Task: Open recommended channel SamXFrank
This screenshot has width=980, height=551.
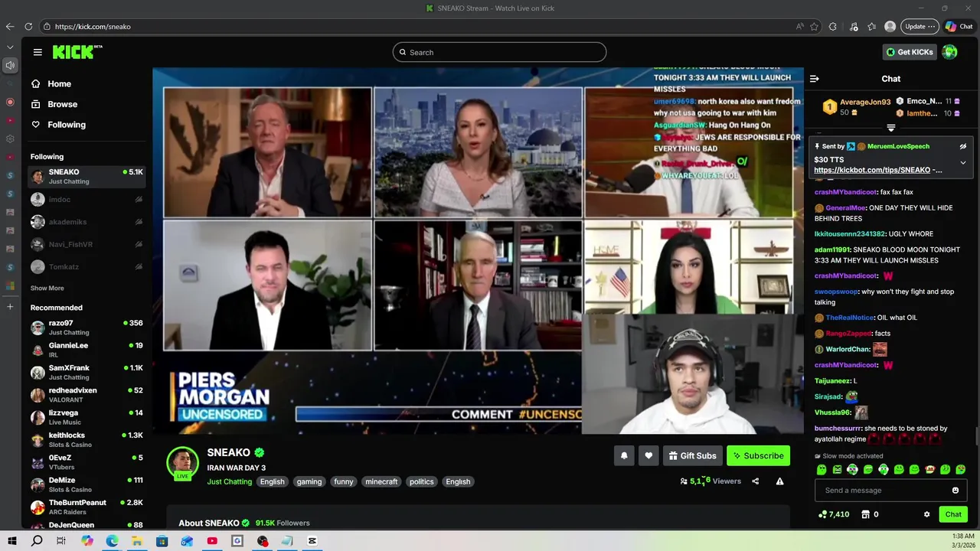Action: (x=87, y=373)
